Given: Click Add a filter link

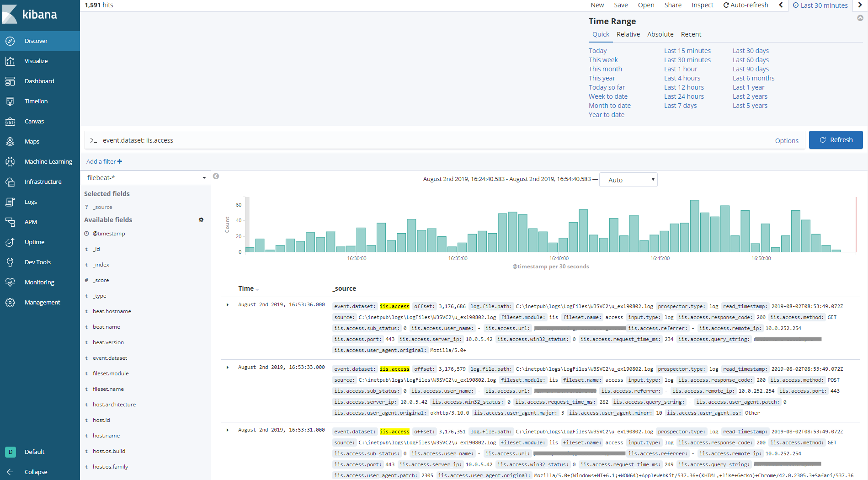Looking at the screenshot, I should pos(104,161).
